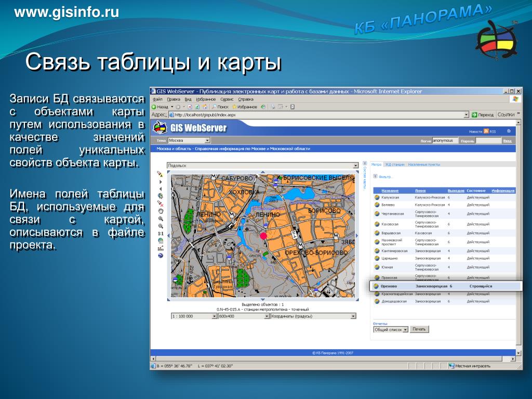532x399 pixels.
Task: Open the address bar dropdown arrow
Action: pos(466,115)
